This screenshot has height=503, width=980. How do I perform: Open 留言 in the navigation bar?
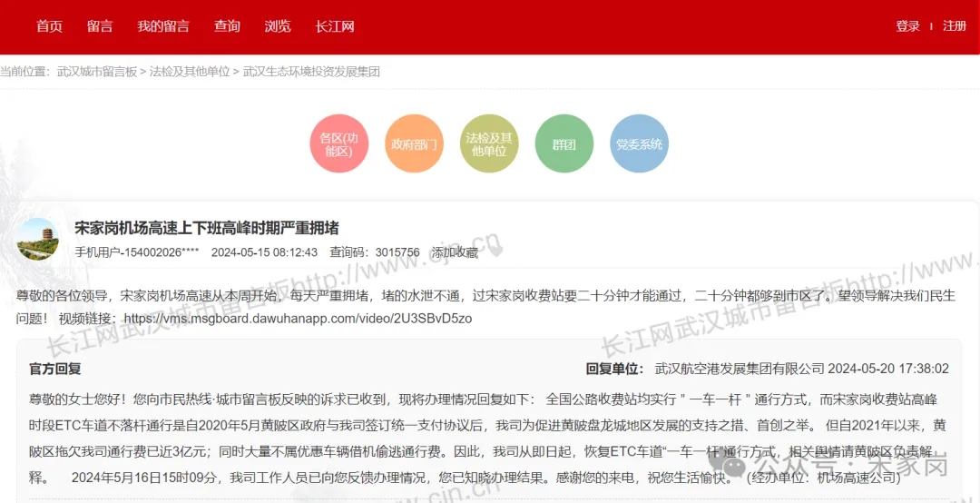click(100, 26)
